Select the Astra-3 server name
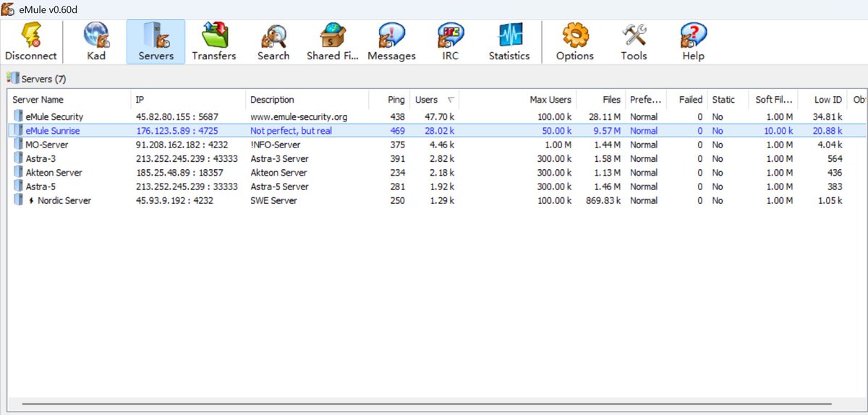This screenshot has width=868, height=415. [x=41, y=158]
